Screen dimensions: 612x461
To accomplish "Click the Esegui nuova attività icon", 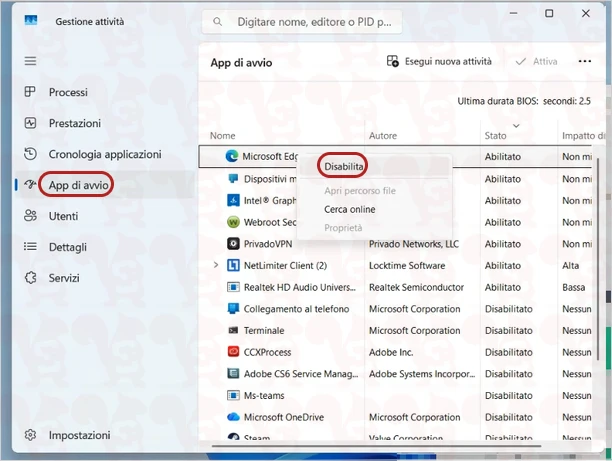I will (x=392, y=61).
